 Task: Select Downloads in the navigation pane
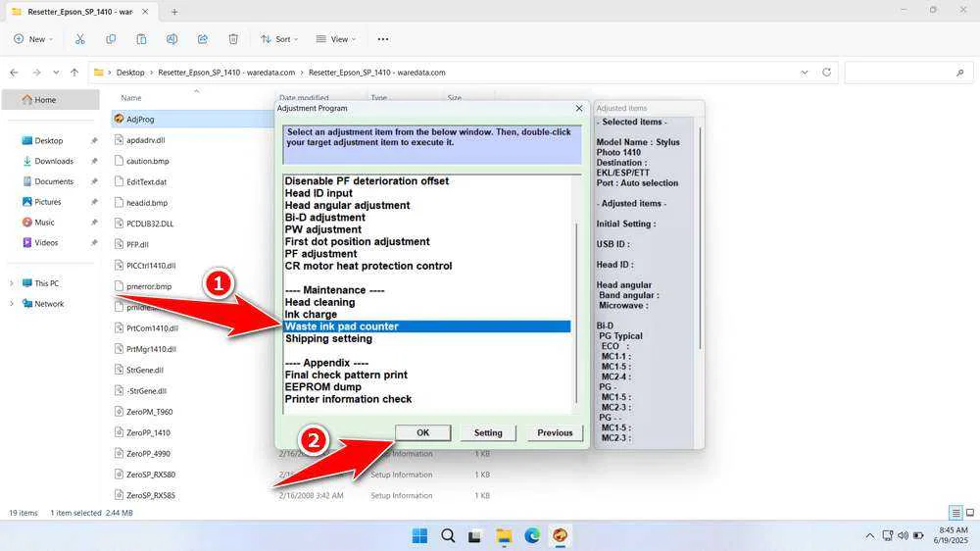click(x=54, y=161)
